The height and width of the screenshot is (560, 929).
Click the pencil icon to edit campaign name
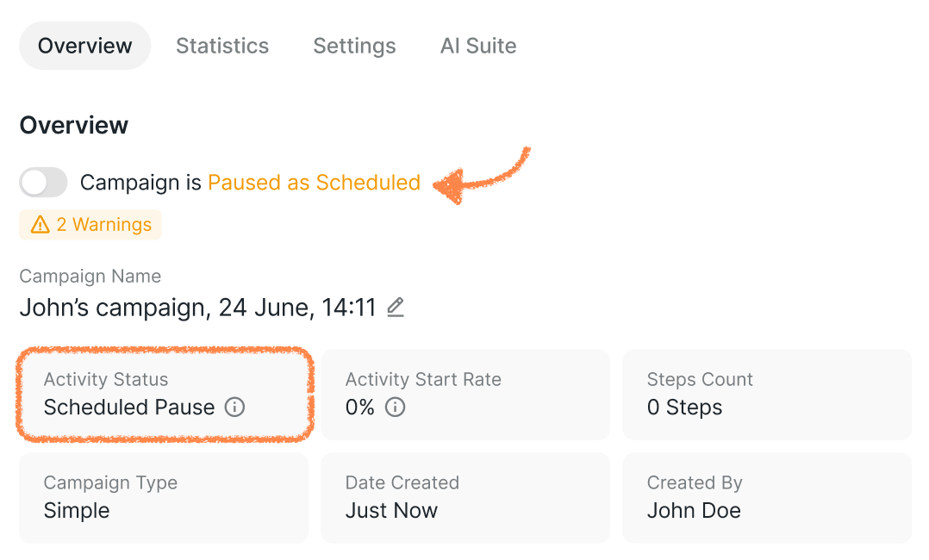(x=396, y=308)
